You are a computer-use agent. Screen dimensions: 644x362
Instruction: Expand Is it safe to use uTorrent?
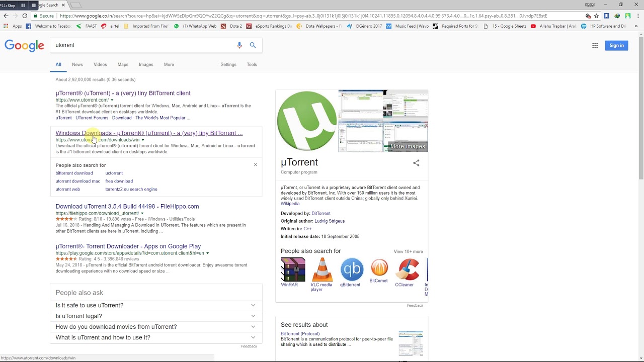pos(156,305)
